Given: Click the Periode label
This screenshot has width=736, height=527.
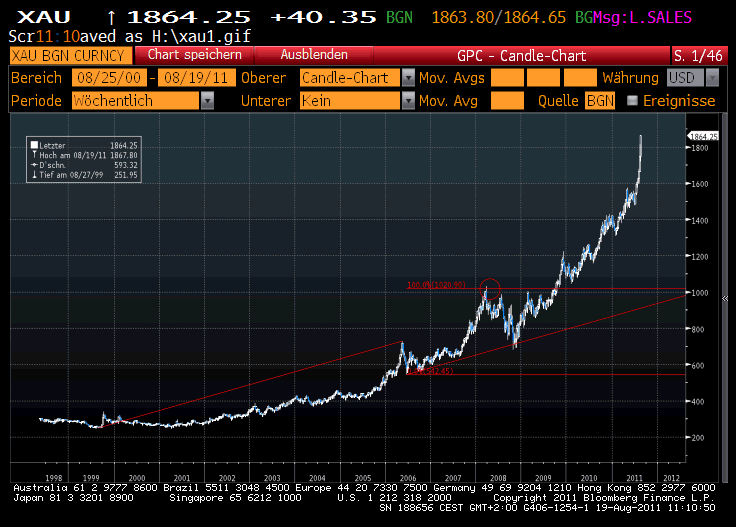Looking at the screenshot, I should tap(37, 100).
